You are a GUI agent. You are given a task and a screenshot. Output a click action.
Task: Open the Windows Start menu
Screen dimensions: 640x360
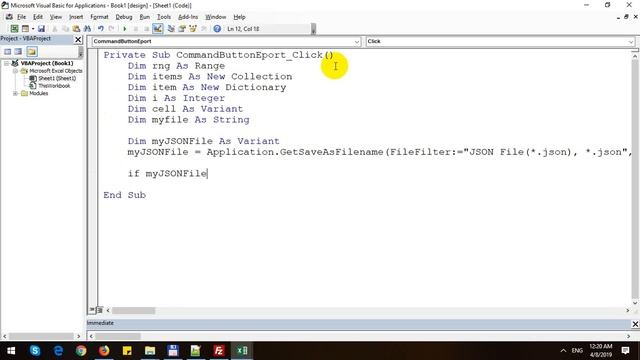click(11, 351)
